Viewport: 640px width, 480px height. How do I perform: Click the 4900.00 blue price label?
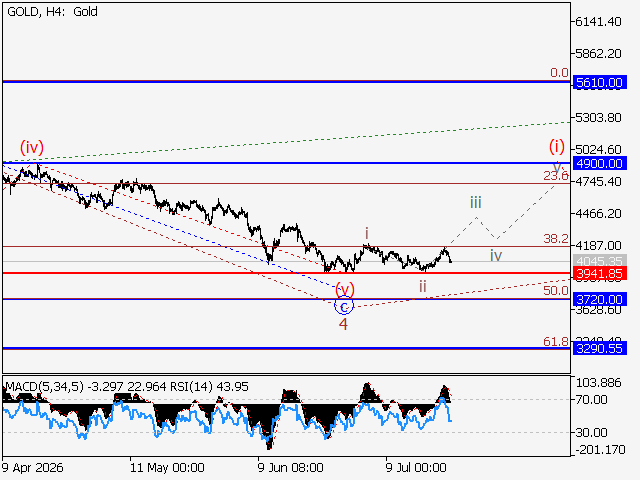coord(599,164)
